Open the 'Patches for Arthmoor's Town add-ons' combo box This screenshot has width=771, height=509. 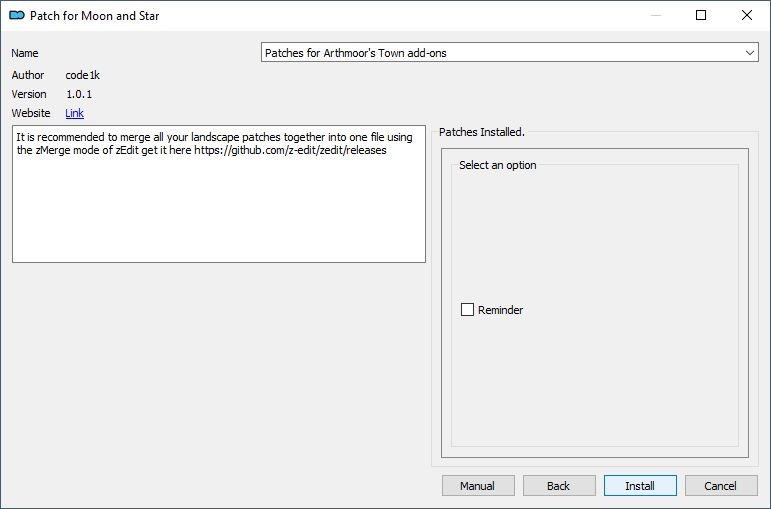pyautogui.click(x=509, y=53)
